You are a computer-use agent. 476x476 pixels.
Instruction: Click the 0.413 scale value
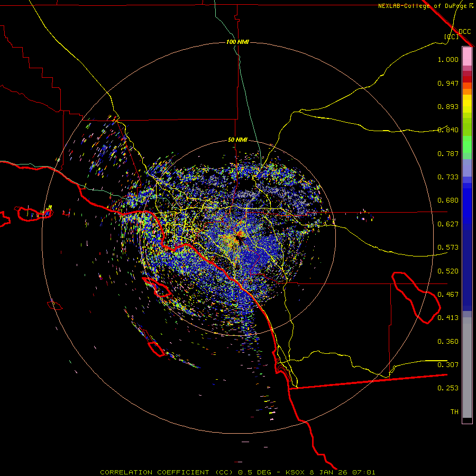coord(448,318)
